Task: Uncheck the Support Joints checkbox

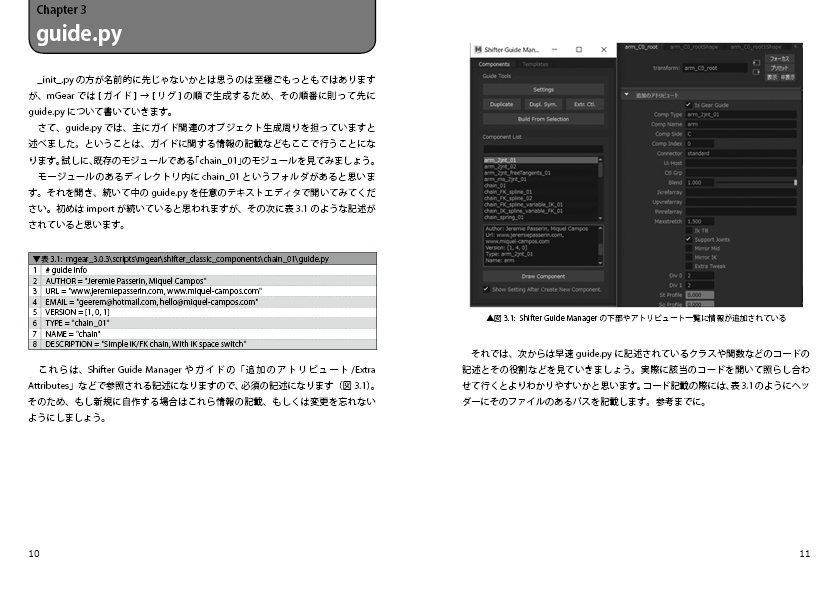Action: click(689, 239)
